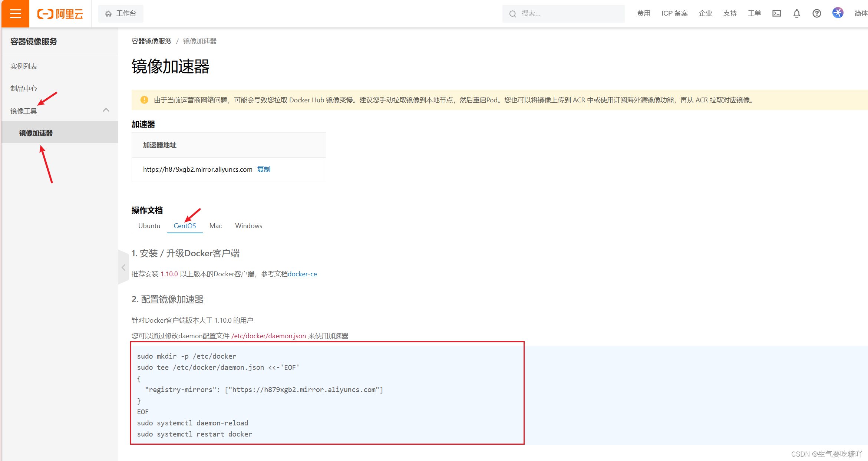The image size is (868, 461).
Task: Switch to the Ubuntu tab
Action: pos(149,226)
